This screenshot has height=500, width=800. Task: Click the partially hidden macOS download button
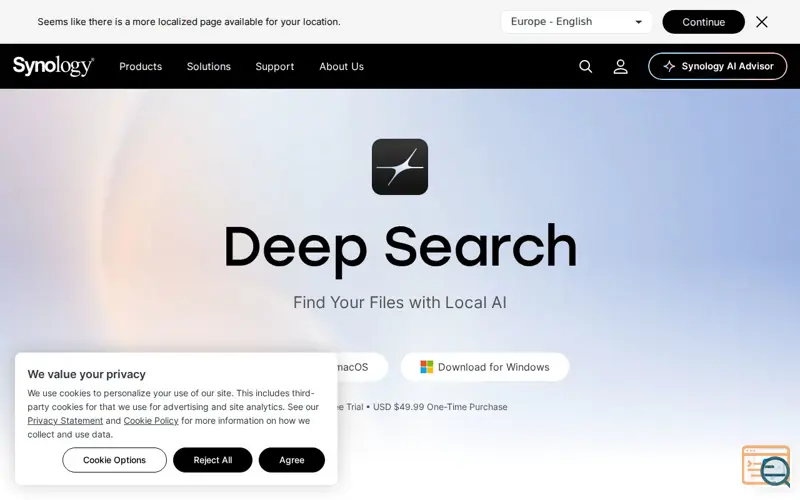coord(362,367)
